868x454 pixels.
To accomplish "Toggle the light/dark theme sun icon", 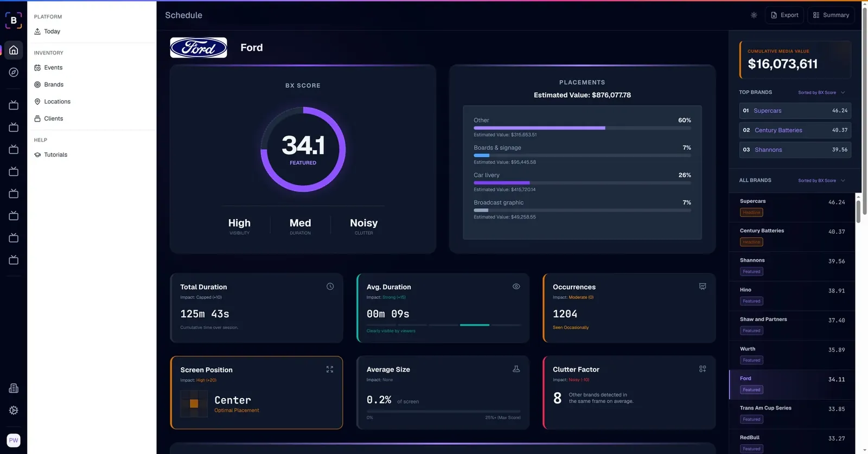I will click(754, 15).
